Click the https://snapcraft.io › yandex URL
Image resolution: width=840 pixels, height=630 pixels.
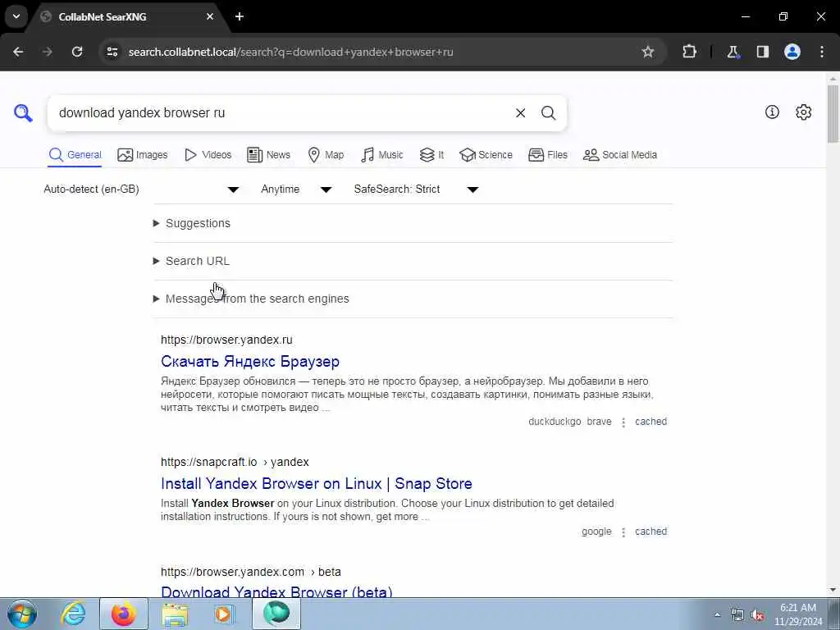(235, 462)
